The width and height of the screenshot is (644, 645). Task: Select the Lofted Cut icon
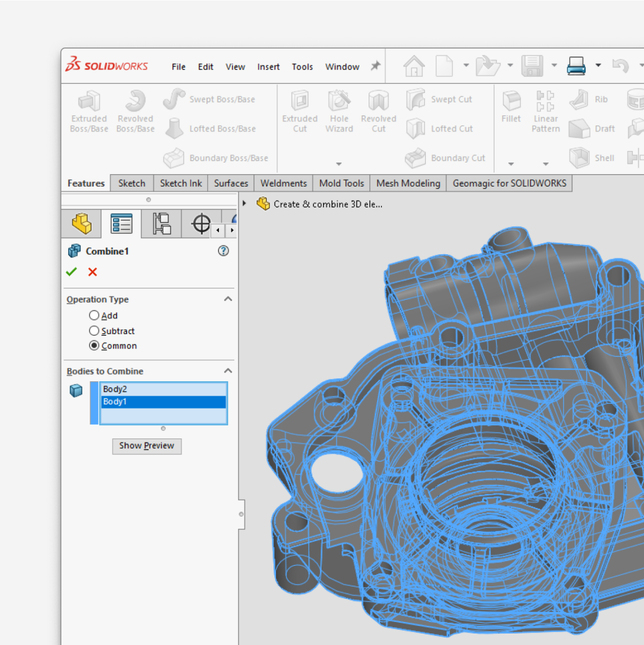pyautogui.click(x=415, y=128)
